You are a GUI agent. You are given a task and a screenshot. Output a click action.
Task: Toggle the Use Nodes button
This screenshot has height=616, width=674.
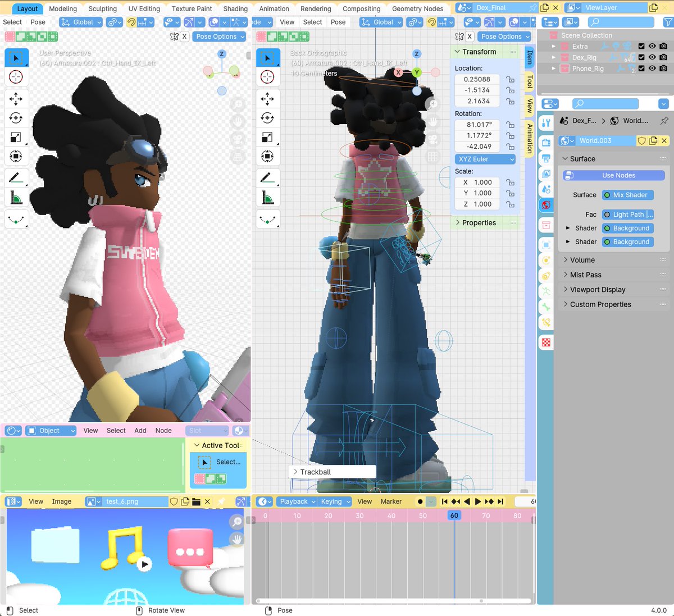[614, 176]
